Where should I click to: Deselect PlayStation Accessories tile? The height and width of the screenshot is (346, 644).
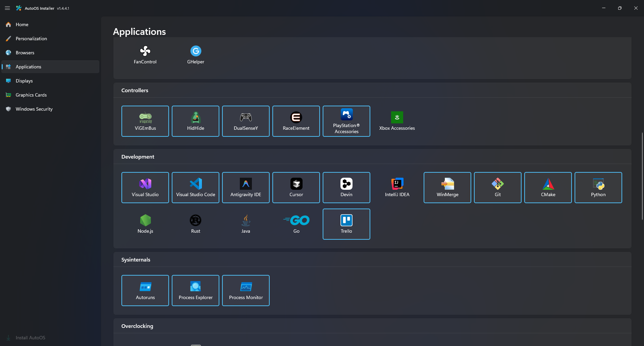click(x=346, y=121)
